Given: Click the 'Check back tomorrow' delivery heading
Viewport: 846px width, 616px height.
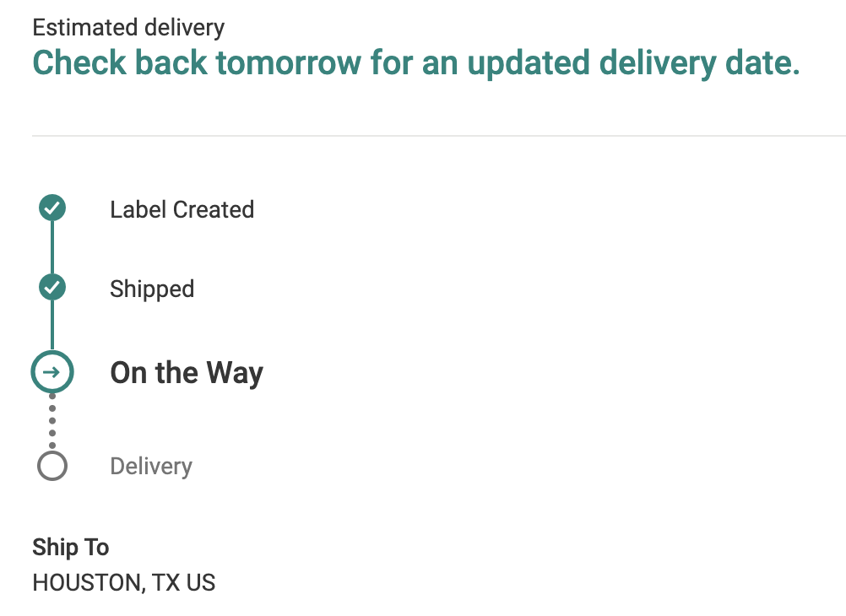Looking at the screenshot, I should click(415, 63).
